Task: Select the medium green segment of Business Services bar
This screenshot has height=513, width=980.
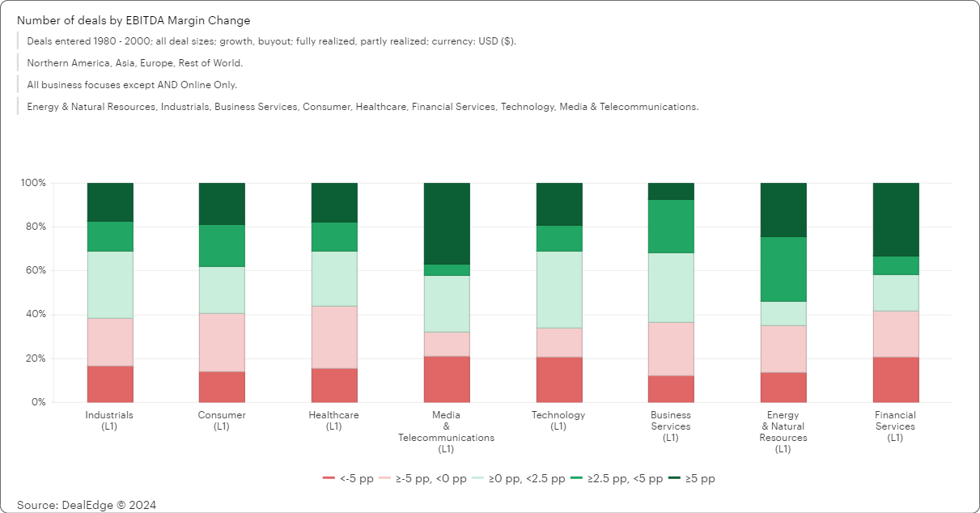Action: pyautogui.click(x=671, y=226)
